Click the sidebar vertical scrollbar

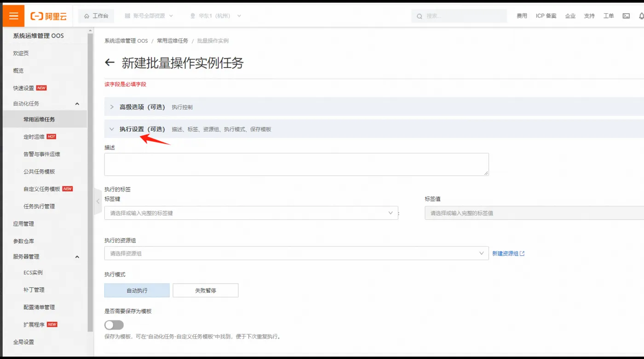(90, 182)
